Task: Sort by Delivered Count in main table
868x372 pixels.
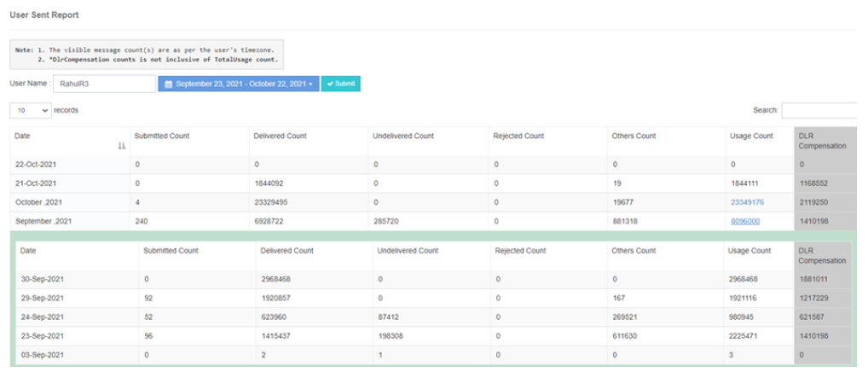Action: (281, 137)
